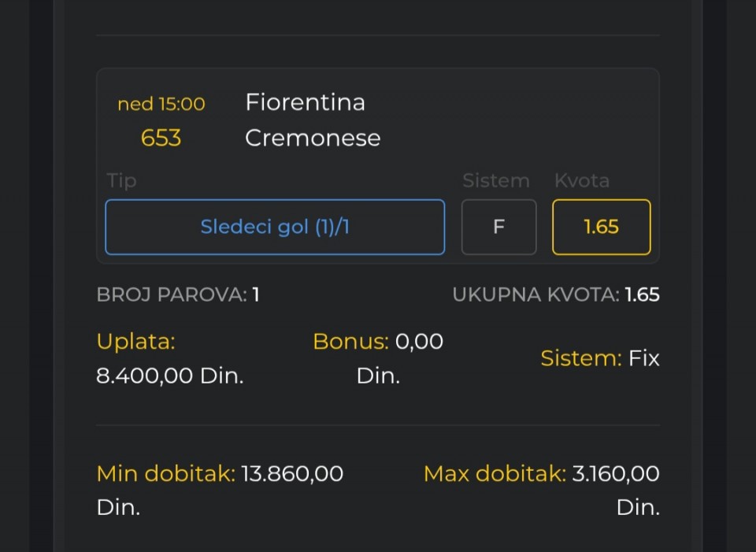Select the 8.400,00 Din. stake amount
Image resolution: width=756 pixels, height=552 pixels.
(x=169, y=376)
